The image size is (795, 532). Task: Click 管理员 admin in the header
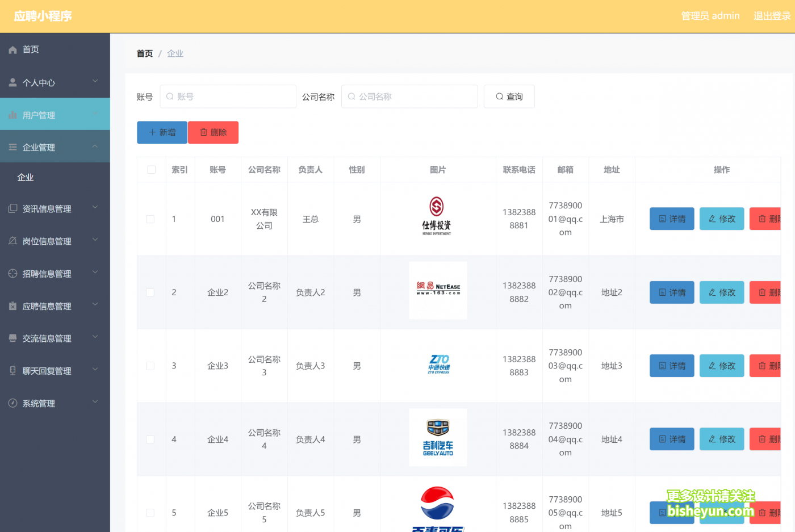click(x=710, y=16)
